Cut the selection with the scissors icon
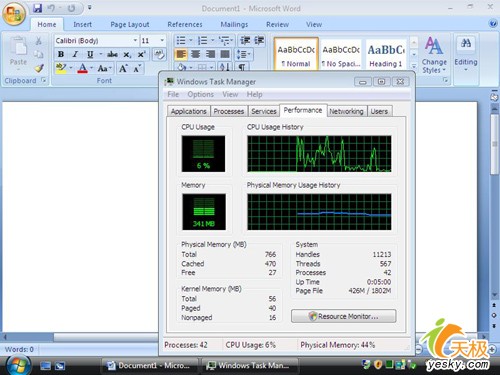This screenshot has width=500, height=375. click(39, 41)
